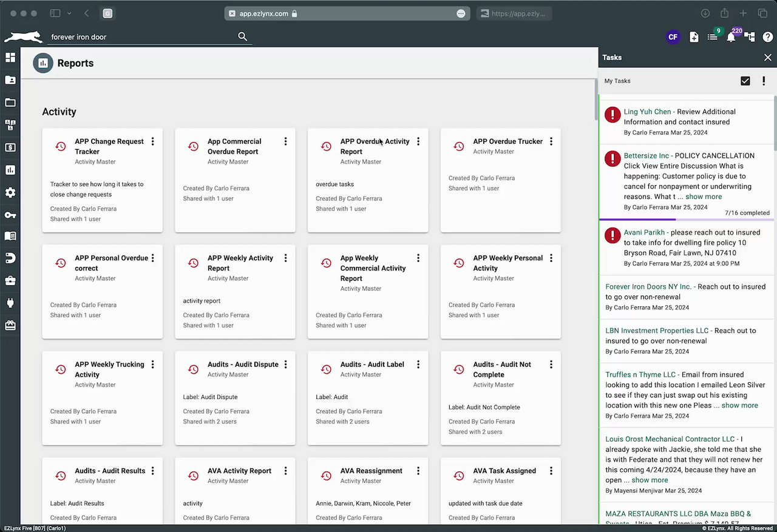This screenshot has width=777, height=532.
Task: Click the EZLynx lynx logo
Action: pos(23,37)
